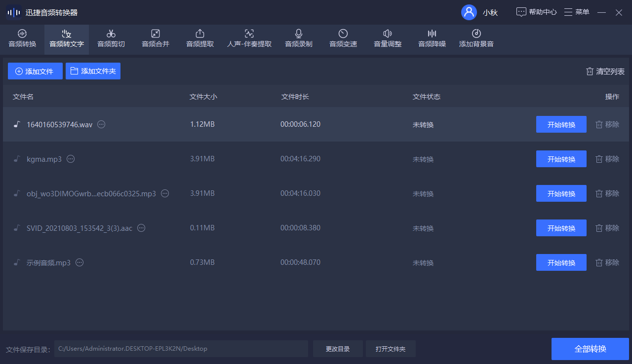
Task: Click the music note icon of kgma.mp3
Action: (17, 159)
